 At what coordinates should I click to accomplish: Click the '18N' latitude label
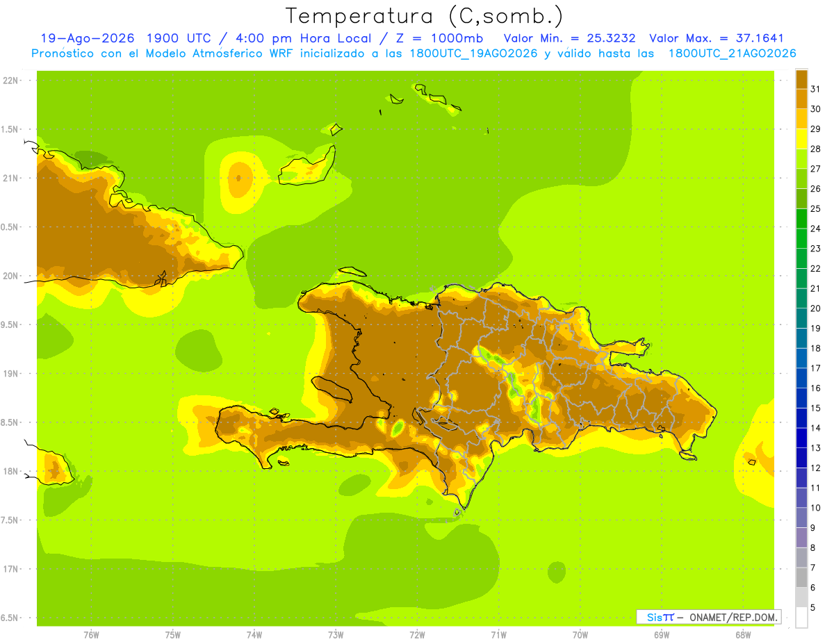(x=10, y=472)
